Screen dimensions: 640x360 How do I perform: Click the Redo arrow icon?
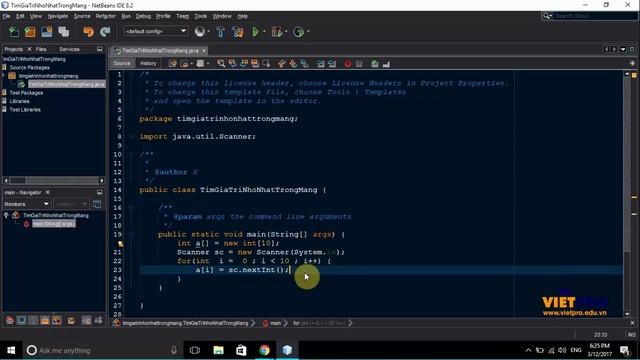click(x=105, y=32)
